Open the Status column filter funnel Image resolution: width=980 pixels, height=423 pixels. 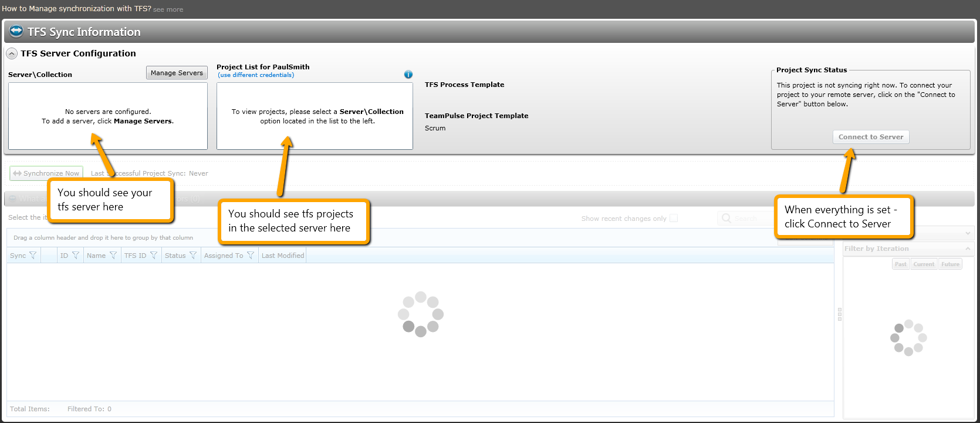click(x=193, y=256)
